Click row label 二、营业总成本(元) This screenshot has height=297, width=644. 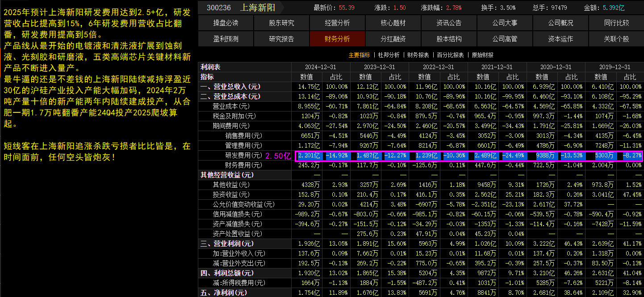click(x=230, y=96)
